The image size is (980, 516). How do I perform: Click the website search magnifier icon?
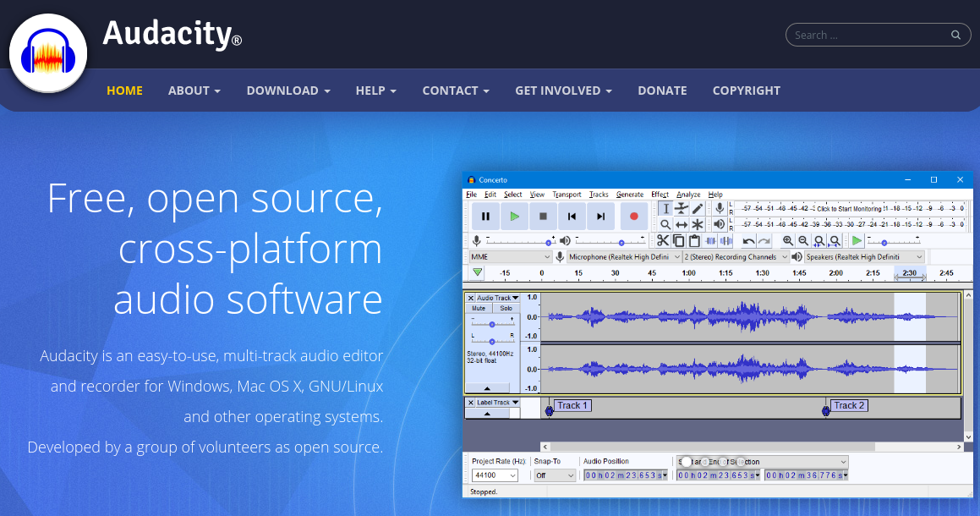(x=955, y=35)
